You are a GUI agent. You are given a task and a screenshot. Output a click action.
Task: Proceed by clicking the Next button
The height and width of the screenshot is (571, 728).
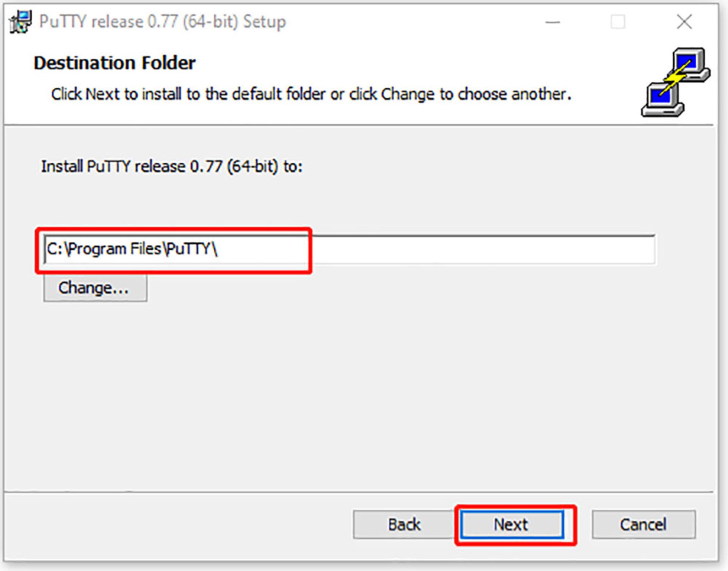click(x=512, y=525)
